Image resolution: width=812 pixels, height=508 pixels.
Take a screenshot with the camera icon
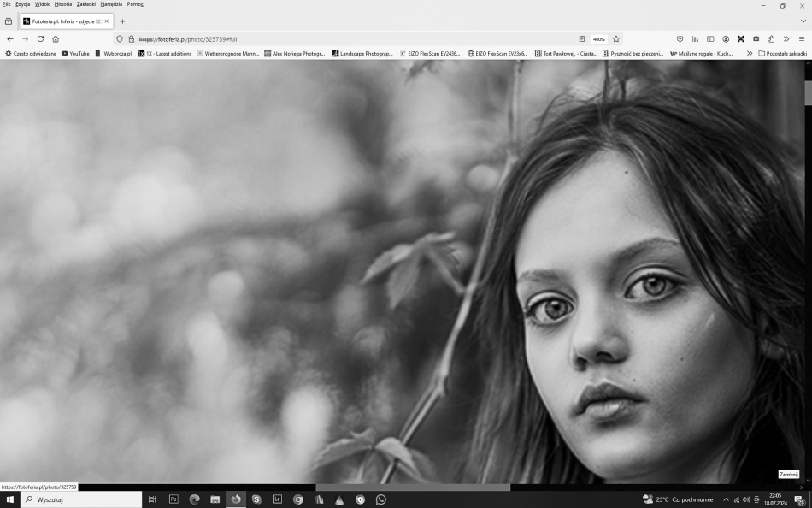click(x=756, y=38)
